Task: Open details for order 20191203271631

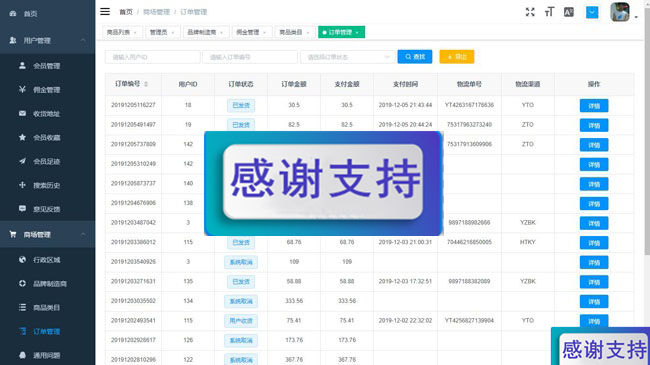Action: (x=594, y=282)
